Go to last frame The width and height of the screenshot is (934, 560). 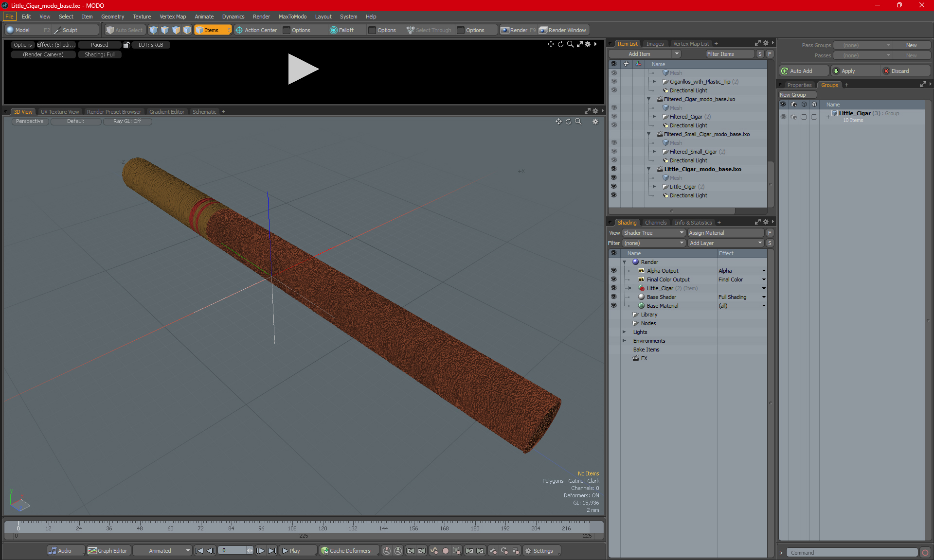pyautogui.click(x=272, y=551)
